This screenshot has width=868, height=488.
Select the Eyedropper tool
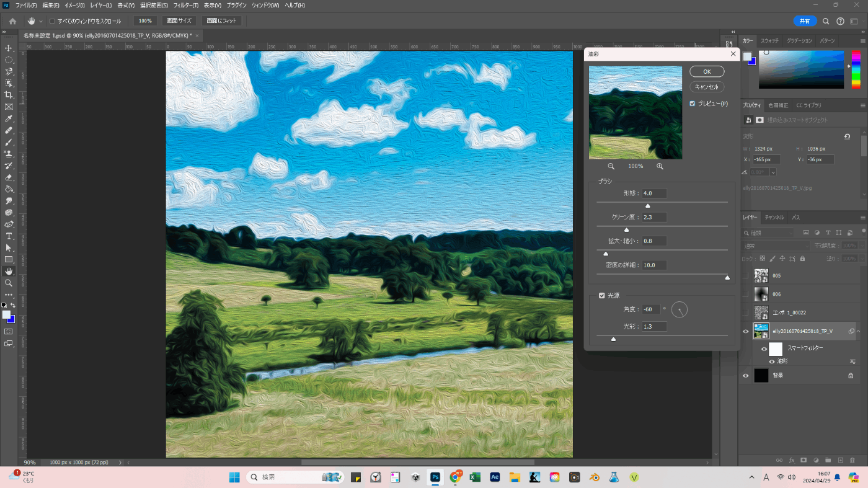(9, 118)
